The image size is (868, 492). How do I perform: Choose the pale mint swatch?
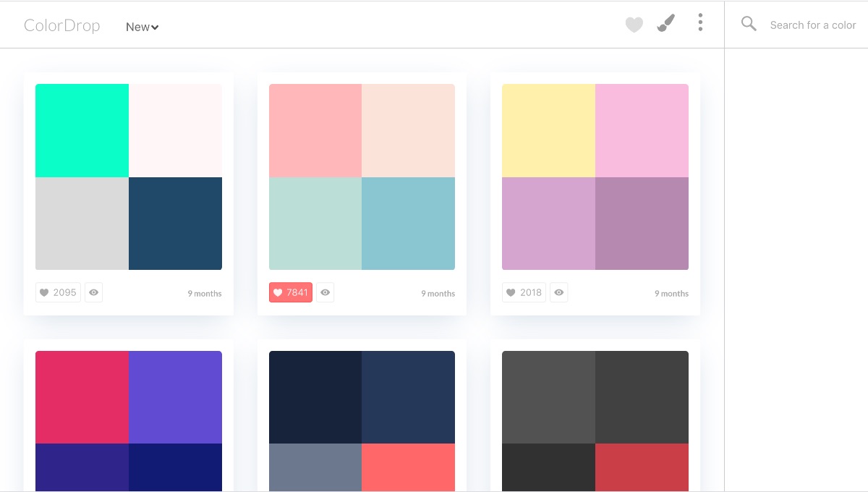(315, 224)
